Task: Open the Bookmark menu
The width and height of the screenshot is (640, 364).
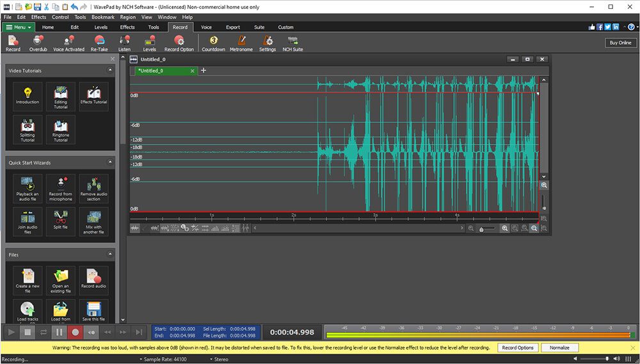Action: (x=103, y=17)
